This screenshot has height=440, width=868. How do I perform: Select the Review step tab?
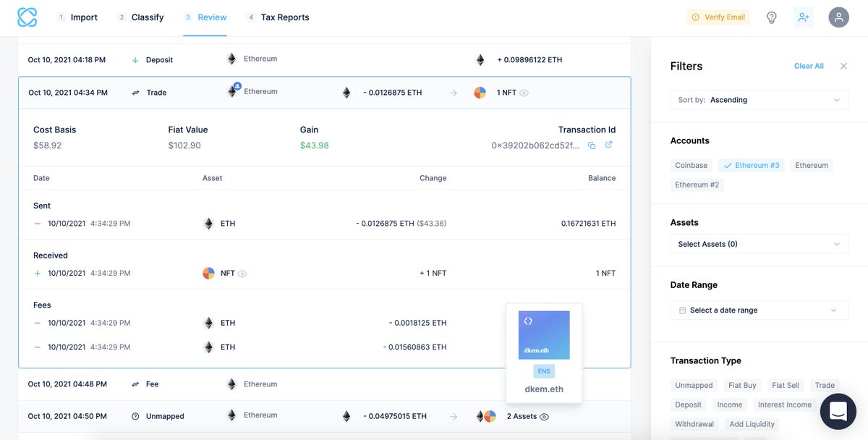pyautogui.click(x=205, y=17)
